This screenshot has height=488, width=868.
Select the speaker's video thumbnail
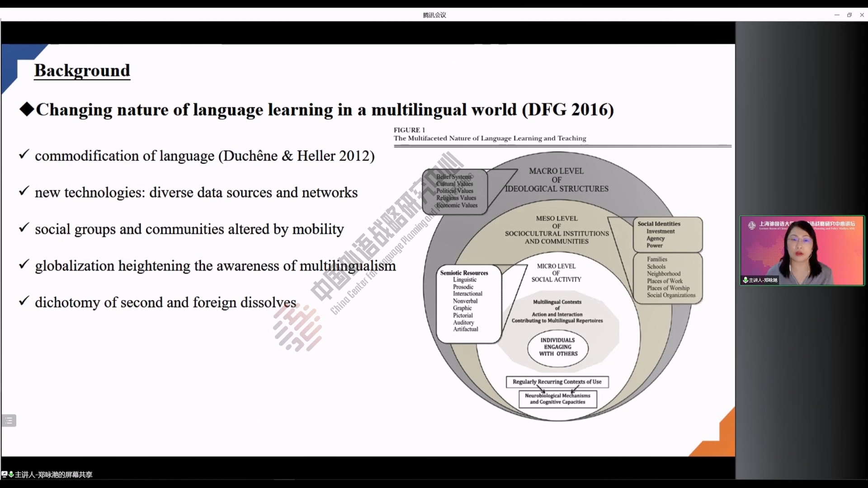[x=802, y=251]
